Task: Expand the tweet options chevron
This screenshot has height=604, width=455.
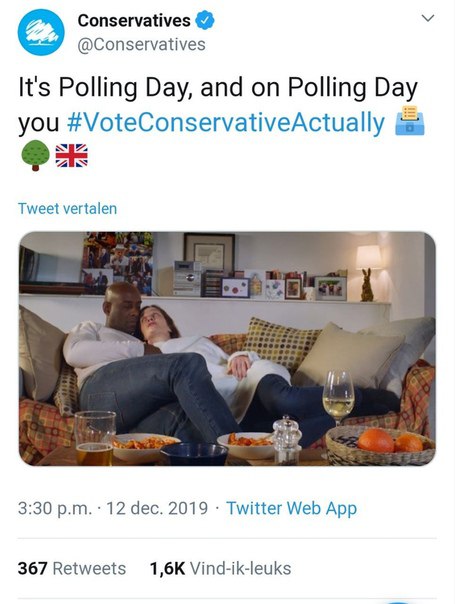Action: (428, 18)
